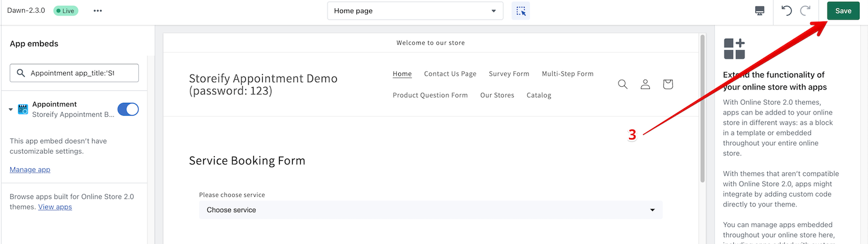Click the Appointment app calendar icon

(23, 109)
